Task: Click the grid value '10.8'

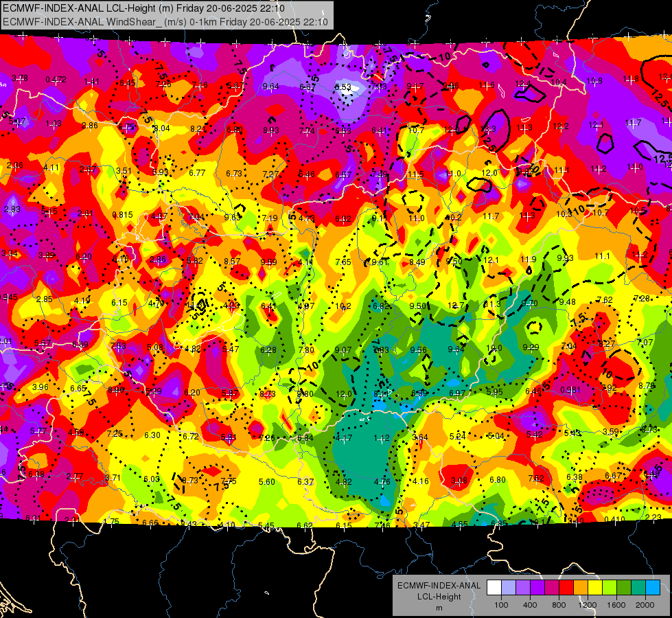Action: pyautogui.click(x=594, y=80)
